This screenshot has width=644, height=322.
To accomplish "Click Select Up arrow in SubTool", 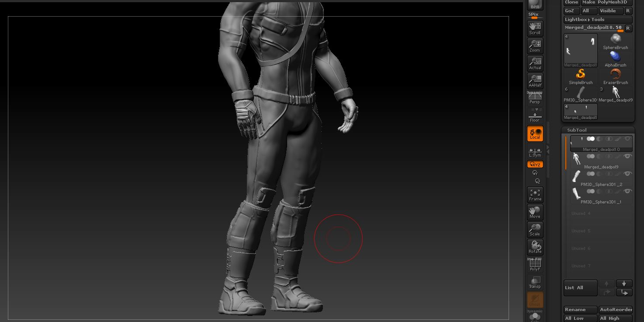I will [606, 283].
